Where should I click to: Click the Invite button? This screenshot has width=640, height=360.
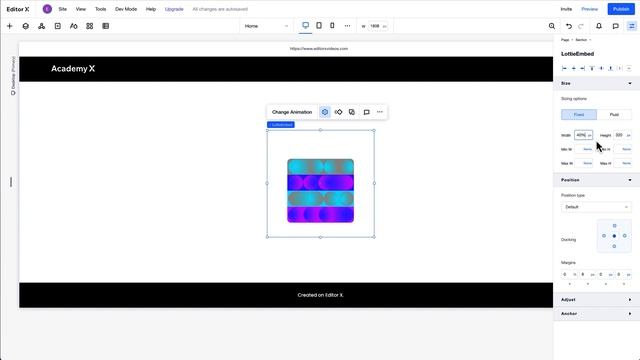point(566,9)
